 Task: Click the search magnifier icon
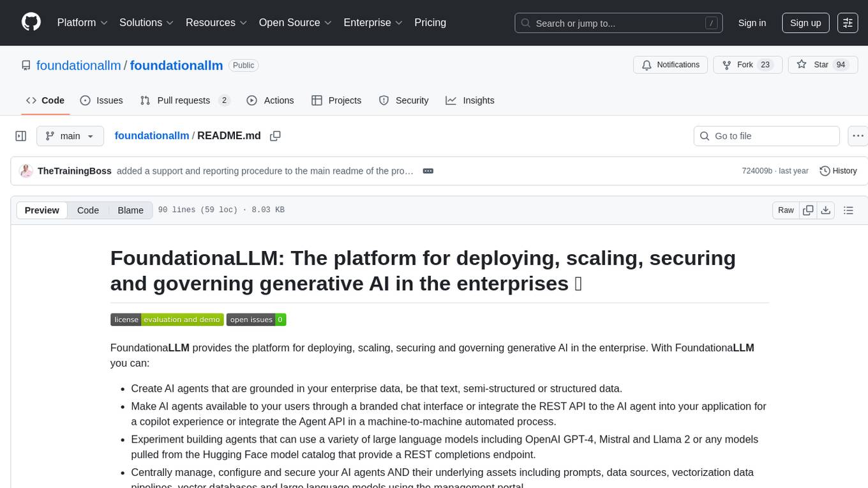(526, 23)
